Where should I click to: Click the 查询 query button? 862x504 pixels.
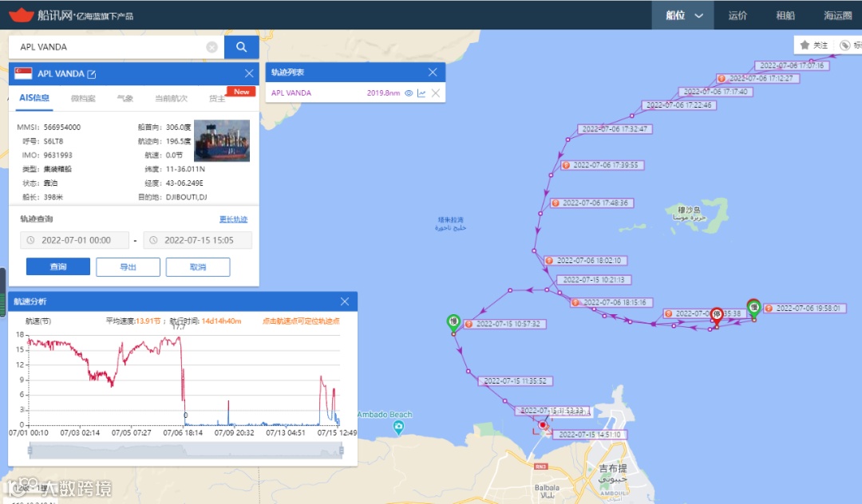tap(58, 267)
